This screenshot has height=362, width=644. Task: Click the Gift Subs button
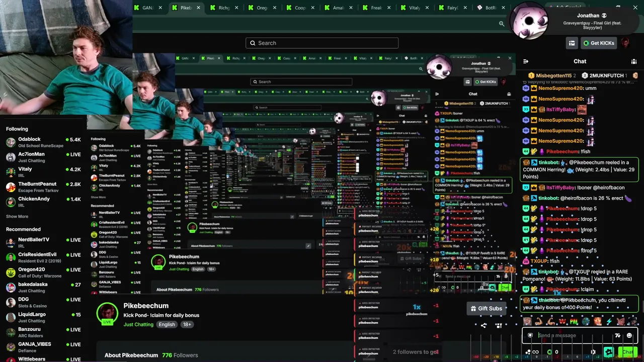pyautogui.click(x=487, y=309)
